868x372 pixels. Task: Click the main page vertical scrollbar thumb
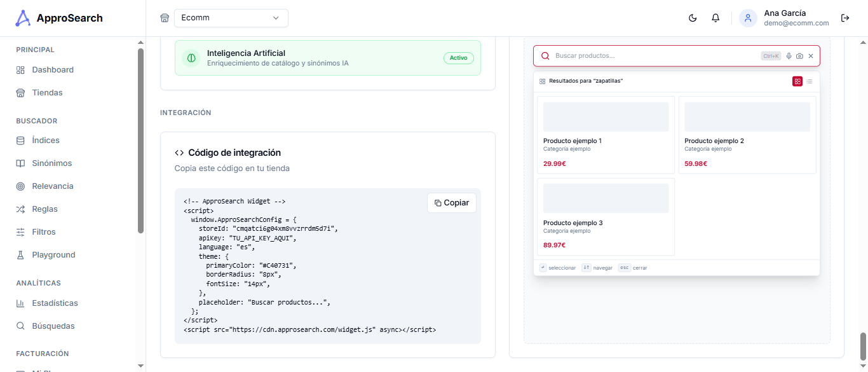pos(863,347)
